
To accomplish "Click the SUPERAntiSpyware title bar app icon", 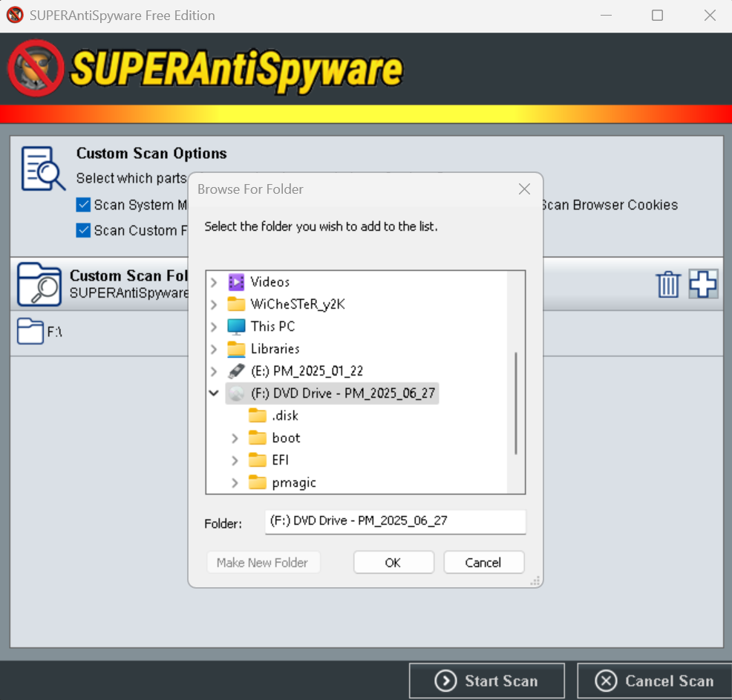I will 15,15.
